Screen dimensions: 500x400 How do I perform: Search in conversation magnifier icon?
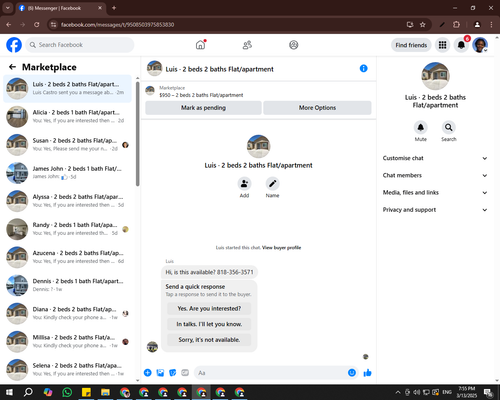449,127
